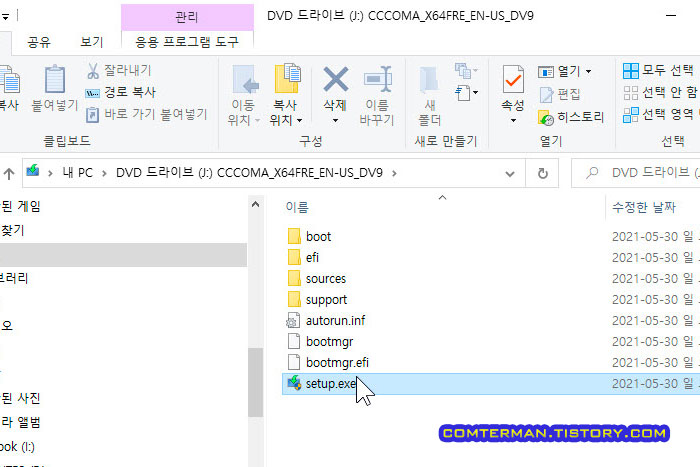Click the Paste shortcut icon

pyautogui.click(x=92, y=115)
